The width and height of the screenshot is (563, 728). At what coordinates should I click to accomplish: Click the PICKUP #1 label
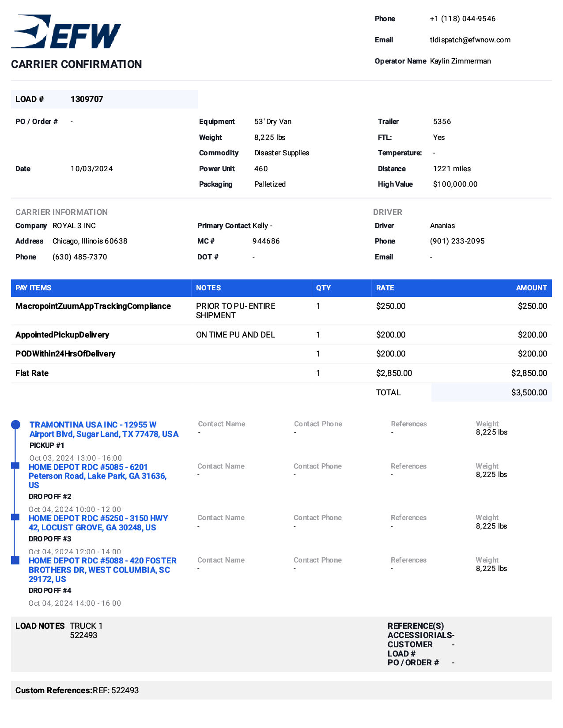click(47, 445)
